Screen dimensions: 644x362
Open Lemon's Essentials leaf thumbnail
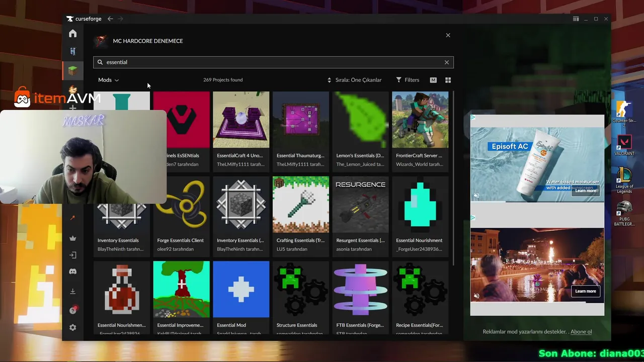tap(360, 120)
